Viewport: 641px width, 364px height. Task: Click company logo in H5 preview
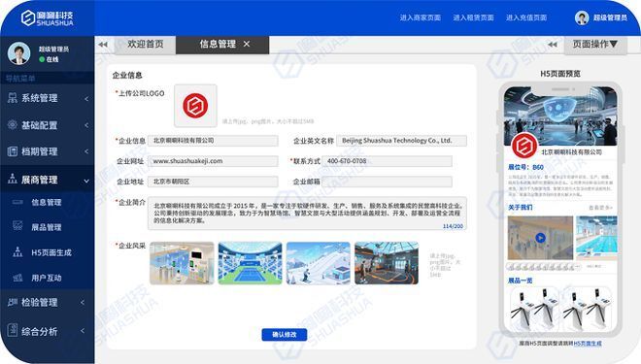pyautogui.click(x=524, y=147)
